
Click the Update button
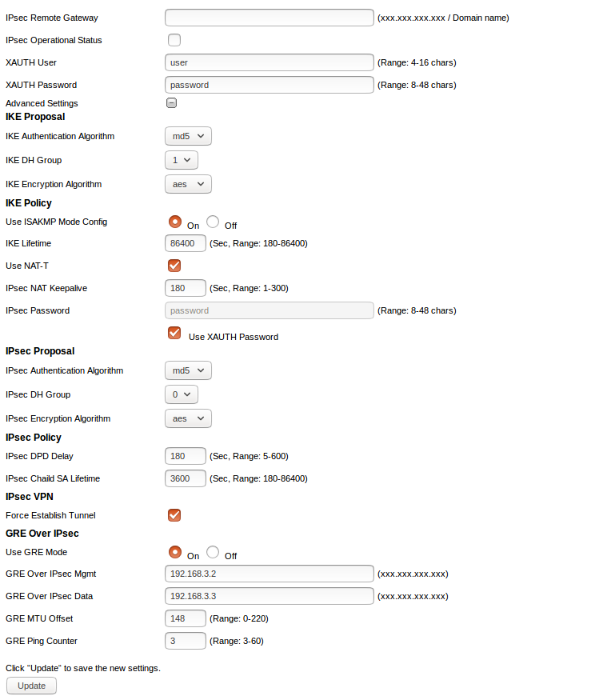[31, 686]
